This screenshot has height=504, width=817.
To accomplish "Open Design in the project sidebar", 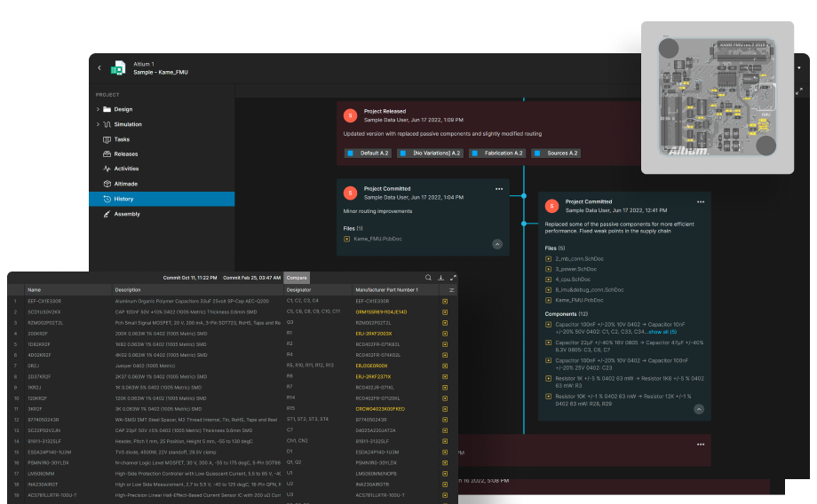I will click(123, 109).
